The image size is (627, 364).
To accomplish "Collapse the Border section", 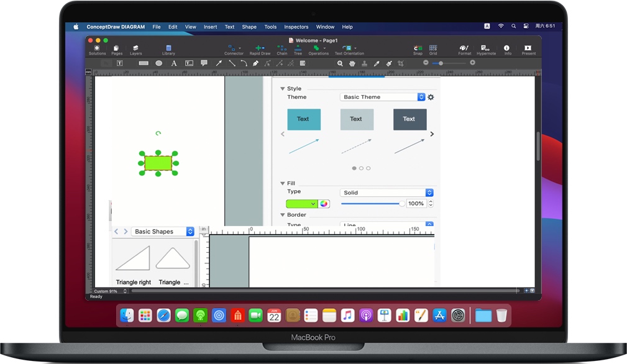I will pos(283,214).
